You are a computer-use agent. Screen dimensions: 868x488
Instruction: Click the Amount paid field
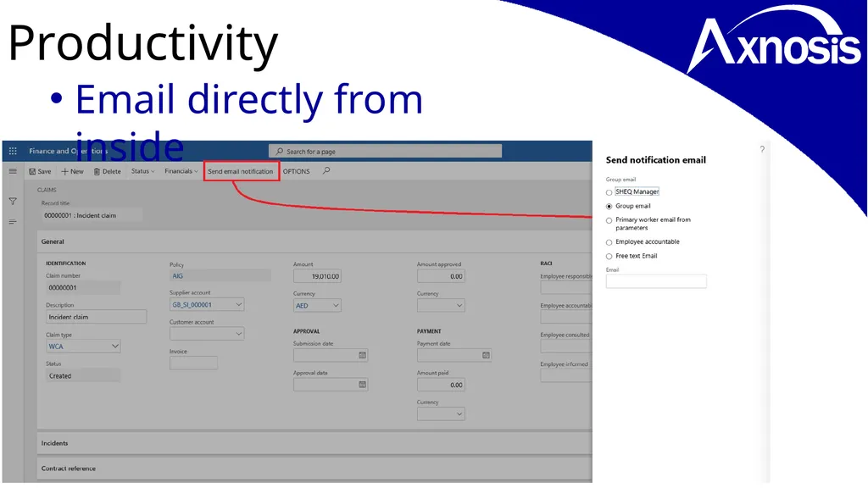pyautogui.click(x=441, y=385)
